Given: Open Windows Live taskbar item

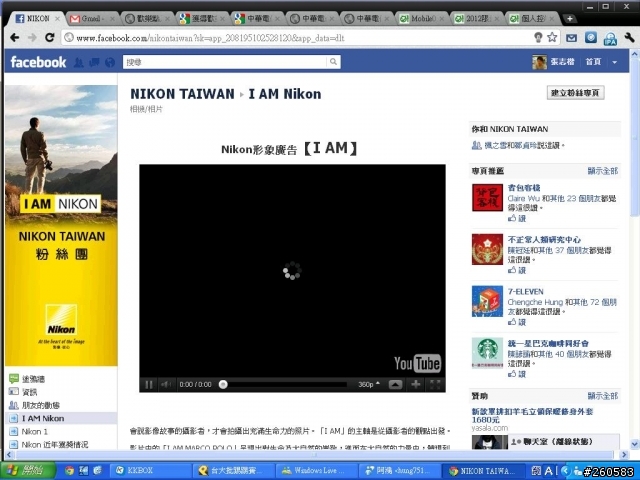Looking at the screenshot, I should pos(316,471).
